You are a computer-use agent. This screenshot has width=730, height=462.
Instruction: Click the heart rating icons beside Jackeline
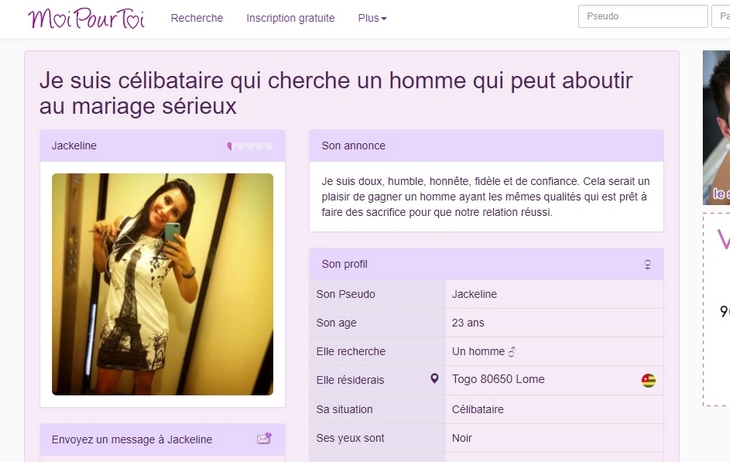[250, 146]
